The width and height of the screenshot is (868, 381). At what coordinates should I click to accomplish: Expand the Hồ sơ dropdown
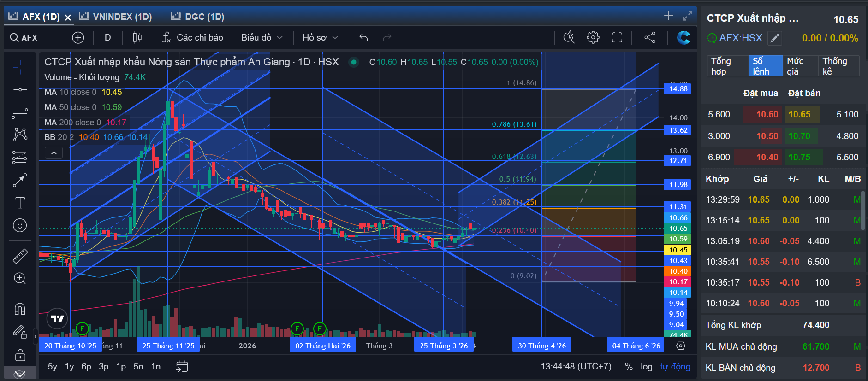(x=320, y=37)
